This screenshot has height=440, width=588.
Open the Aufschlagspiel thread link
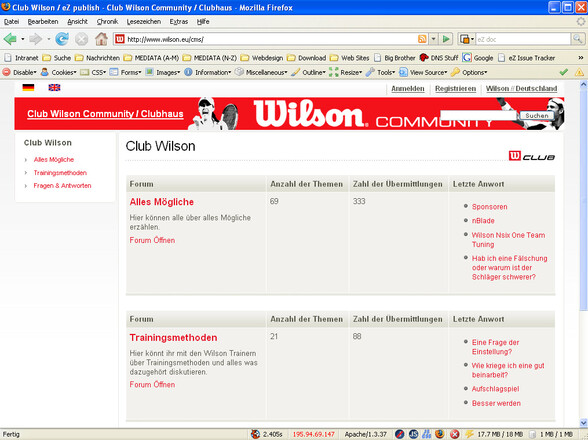(x=495, y=389)
